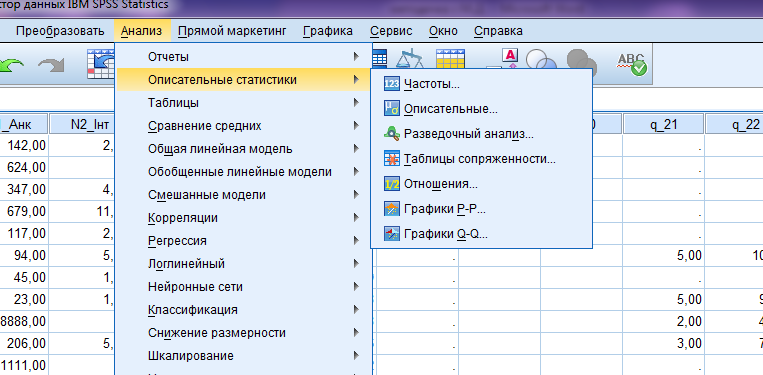Expand the Сравнение средних submenu
This screenshot has width=763, height=375.
pos(243,126)
